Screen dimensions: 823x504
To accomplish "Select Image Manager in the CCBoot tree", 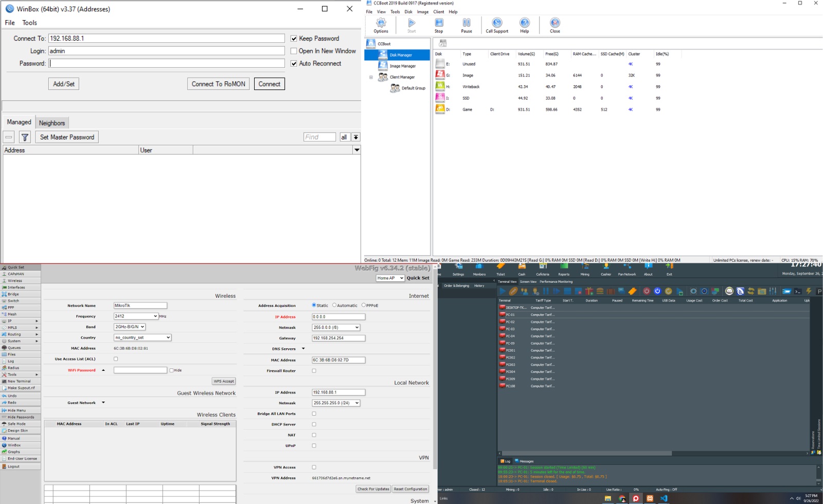I will (402, 66).
